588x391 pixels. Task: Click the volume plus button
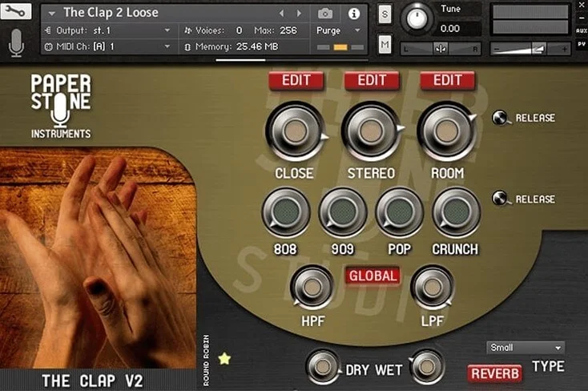pos(564,49)
